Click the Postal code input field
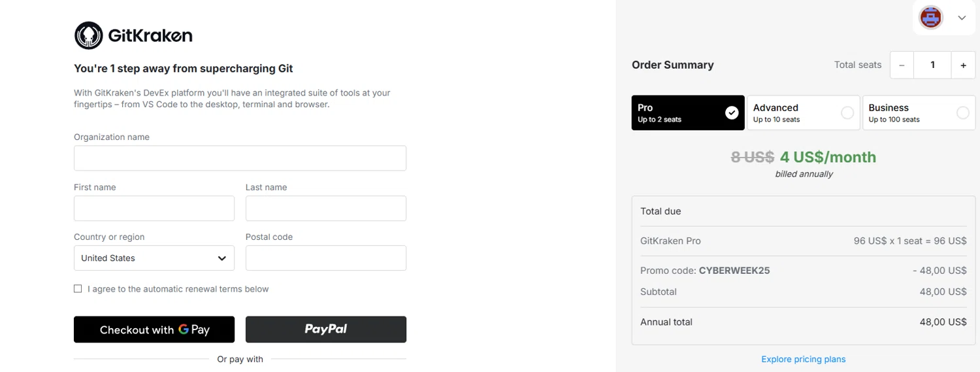The height and width of the screenshot is (372, 980). (325, 258)
